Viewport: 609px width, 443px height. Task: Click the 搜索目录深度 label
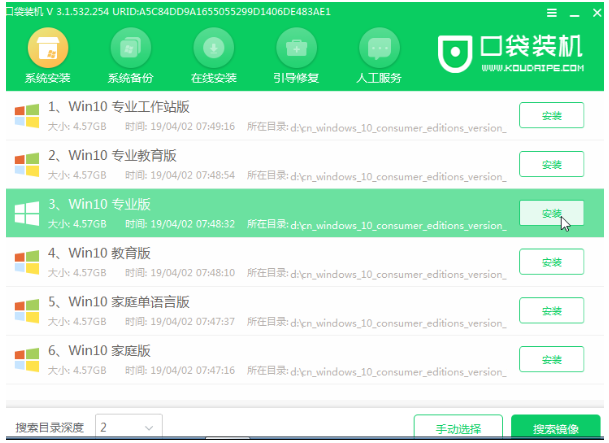click(x=49, y=428)
